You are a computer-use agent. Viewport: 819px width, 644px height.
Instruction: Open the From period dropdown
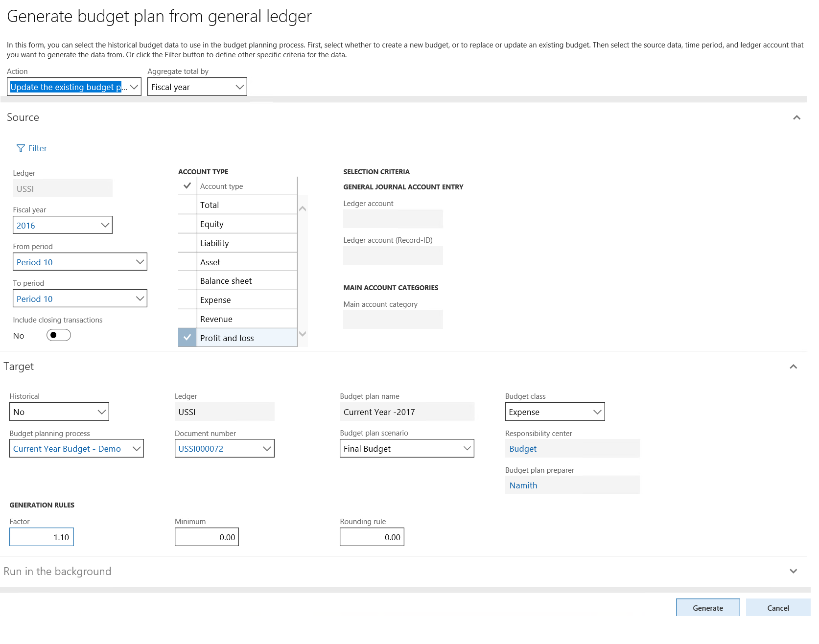click(x=140, y=262)
